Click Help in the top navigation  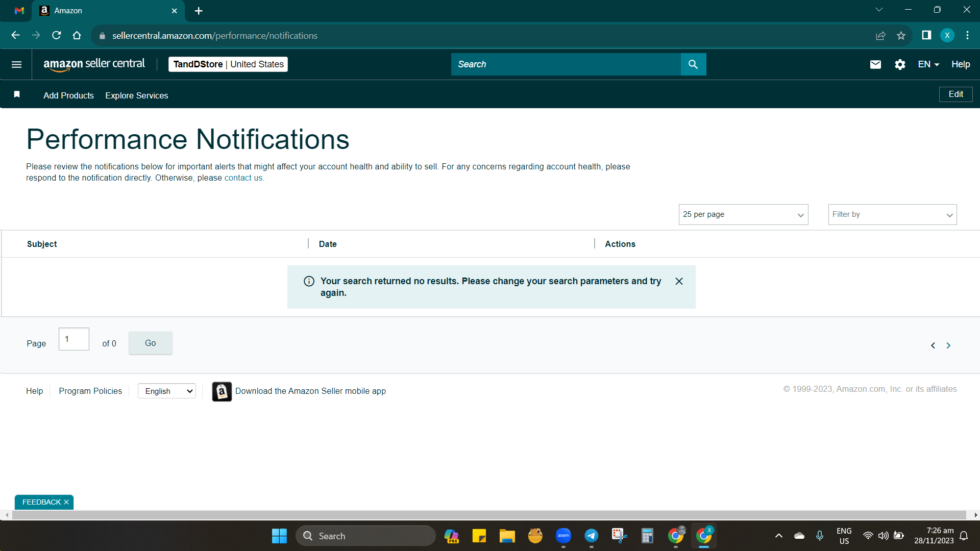click(x=960, y=64)
